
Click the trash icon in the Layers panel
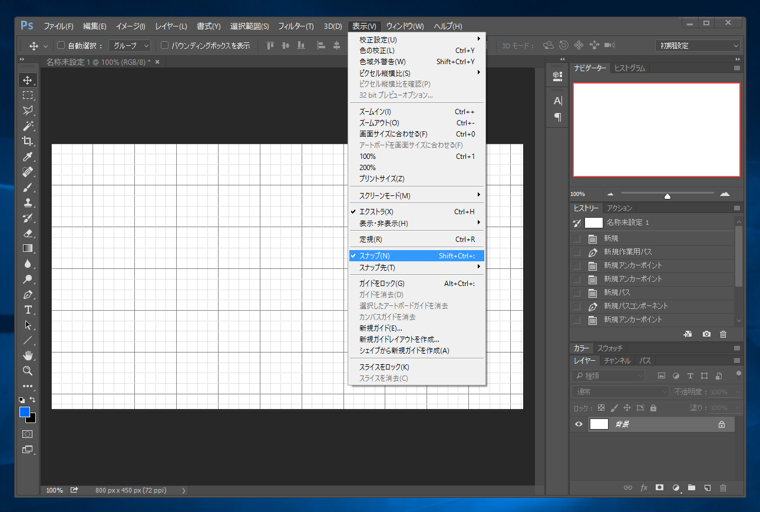723,488
